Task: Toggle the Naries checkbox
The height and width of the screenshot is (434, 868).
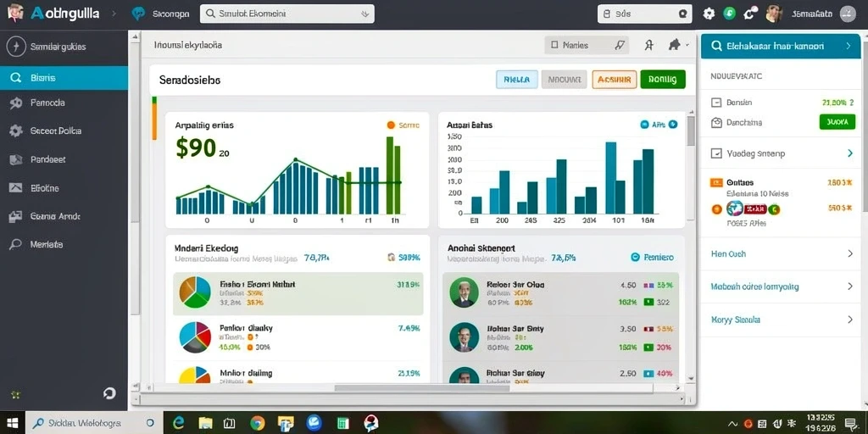Action: click(x=554, y=46)
